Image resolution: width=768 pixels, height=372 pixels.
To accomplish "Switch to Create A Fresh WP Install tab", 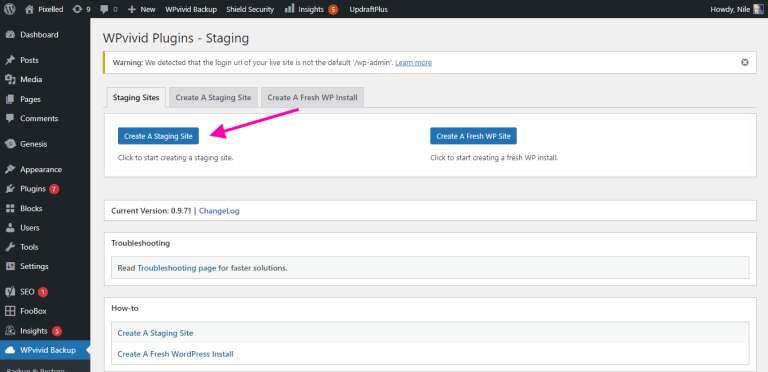I will click(x=312, y=97).
